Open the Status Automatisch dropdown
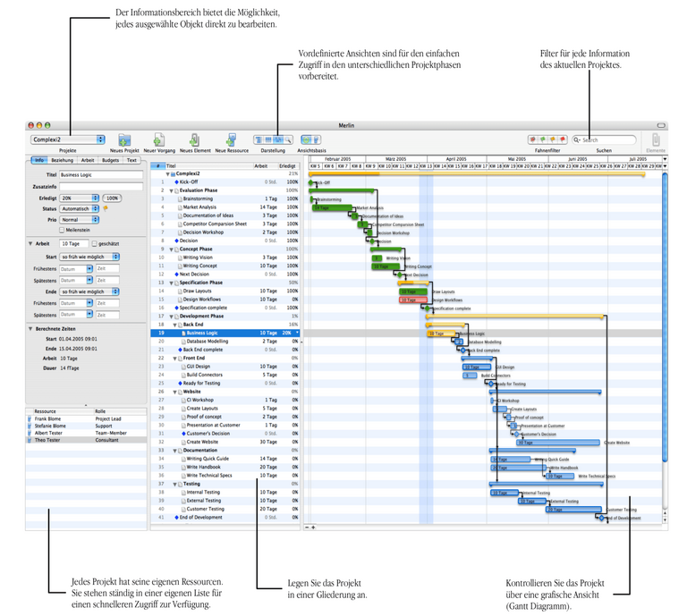 pos(81,208)
